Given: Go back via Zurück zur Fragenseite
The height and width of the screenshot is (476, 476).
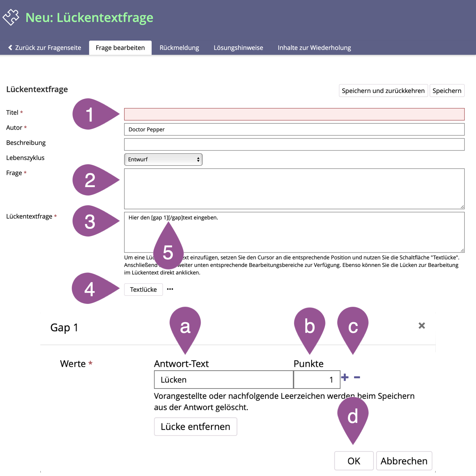Looking at the screenshot, I should [45, 48].
